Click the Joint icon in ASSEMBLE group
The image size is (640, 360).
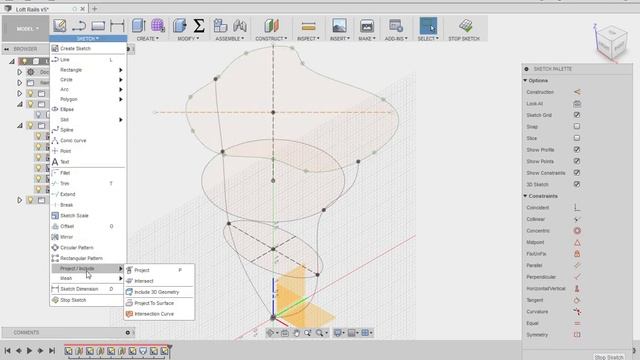click(x=240, y=26)
